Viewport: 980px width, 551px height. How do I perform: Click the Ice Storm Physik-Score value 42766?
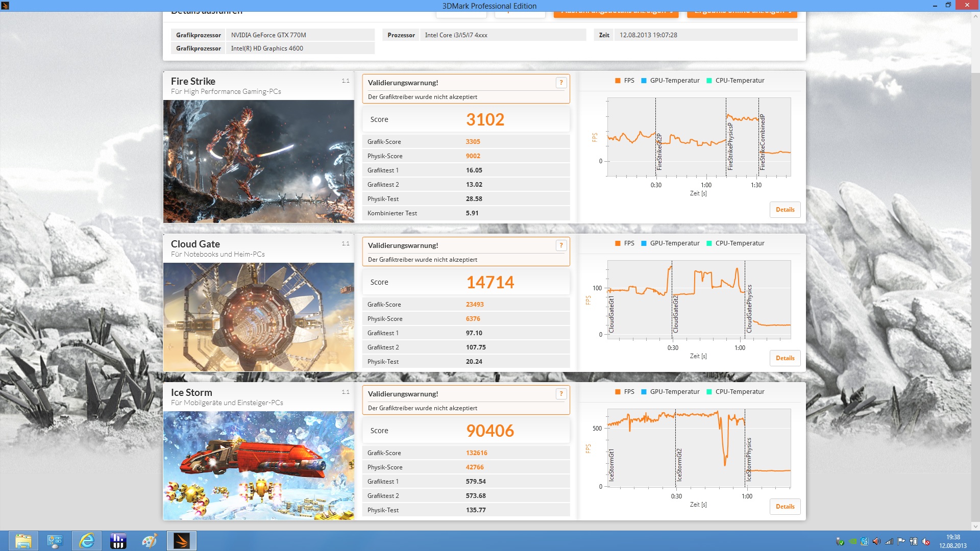(x=475, y=467)
